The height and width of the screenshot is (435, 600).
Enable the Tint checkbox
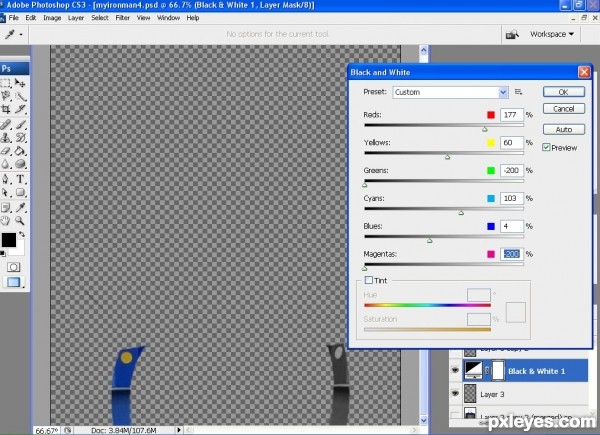point(368,280)
